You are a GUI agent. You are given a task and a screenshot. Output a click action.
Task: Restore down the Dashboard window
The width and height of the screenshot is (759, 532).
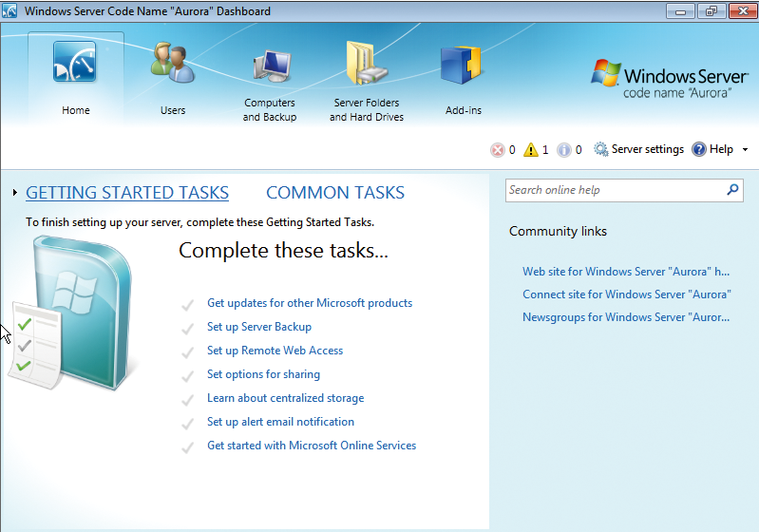click(711, 10)
